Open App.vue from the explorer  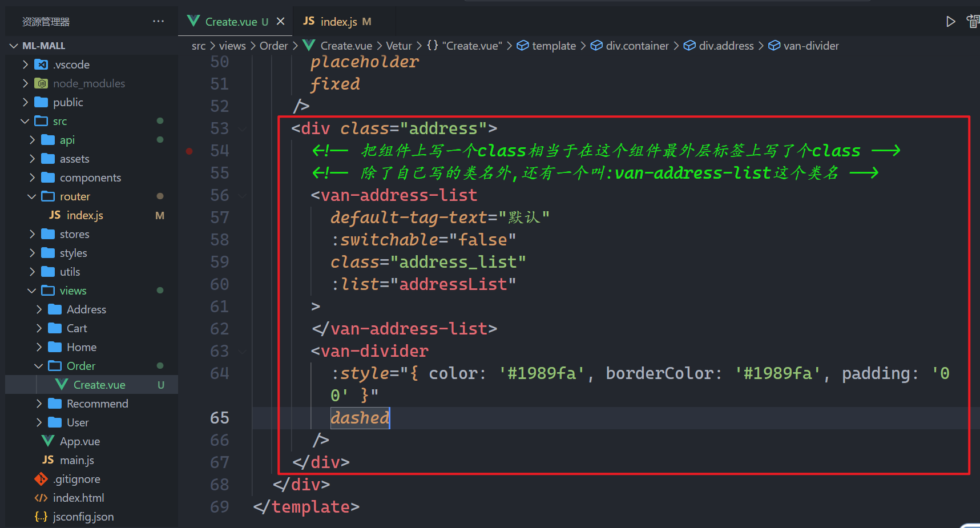coord(91,441)
